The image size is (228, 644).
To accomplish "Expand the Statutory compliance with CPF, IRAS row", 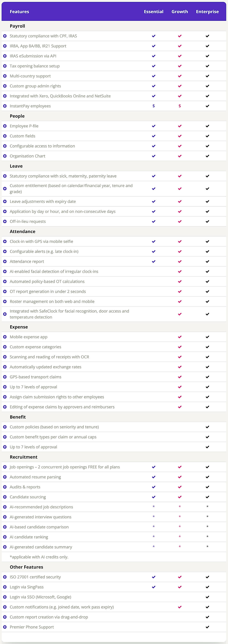I will [x=5, y=36].
